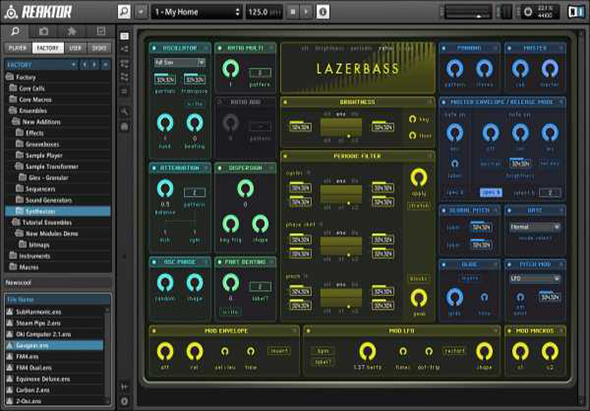Click the file list vertical scrollbar
The height and width of the screenshot is (411, 590).
coord(108,356)
